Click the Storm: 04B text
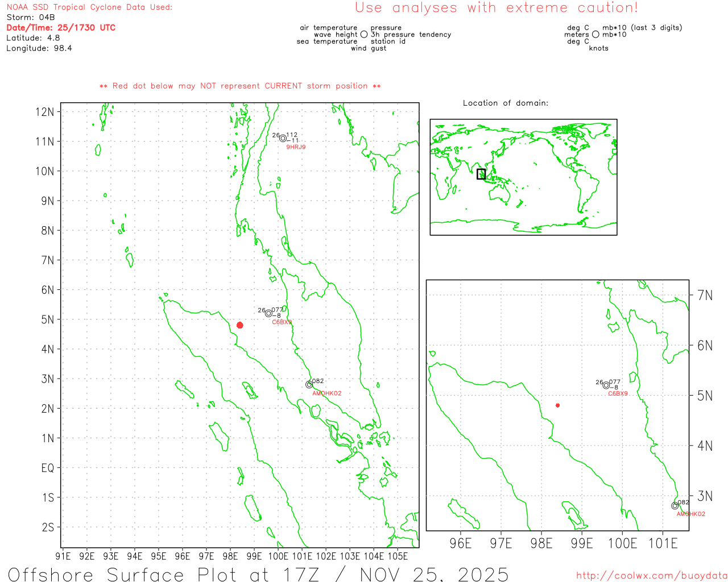This screenshot has height=582, width=728. click(31, 18)
